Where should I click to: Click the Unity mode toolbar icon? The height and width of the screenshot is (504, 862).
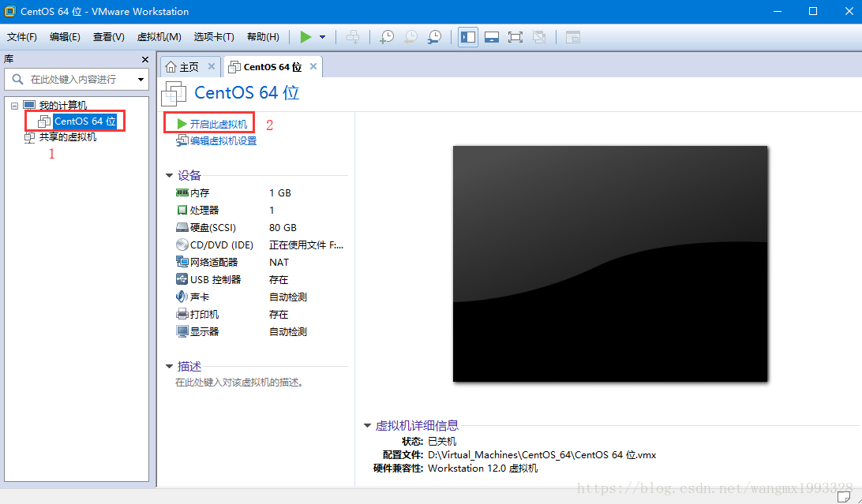pyautogui.click(x=539, y=37)
